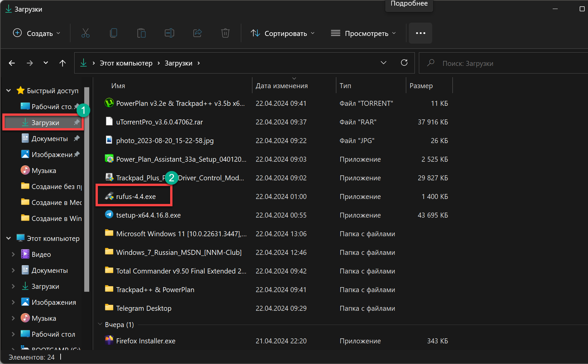Open the three-dots More options menu

pos(420,33)
